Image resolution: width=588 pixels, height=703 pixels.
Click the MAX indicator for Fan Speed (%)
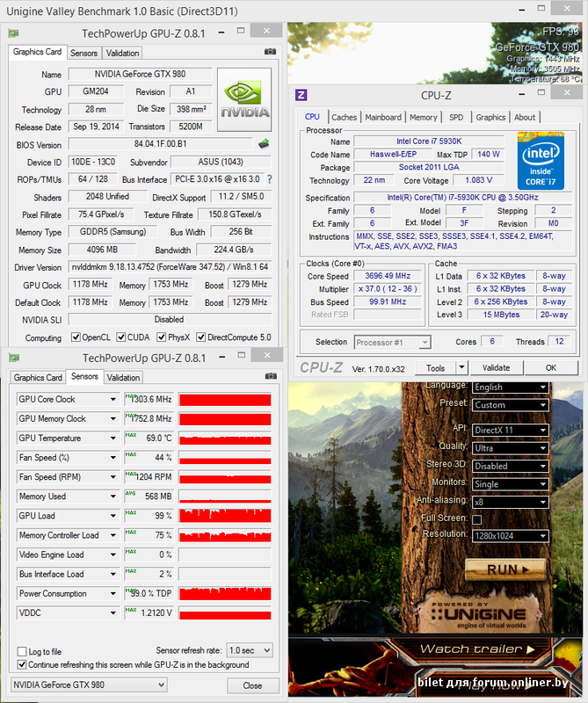coord(130,454)
